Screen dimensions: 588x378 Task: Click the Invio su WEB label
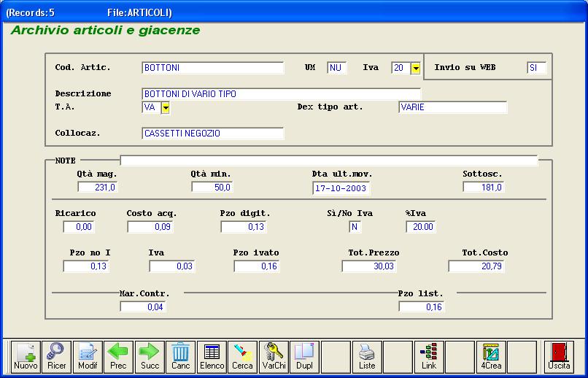465,67
